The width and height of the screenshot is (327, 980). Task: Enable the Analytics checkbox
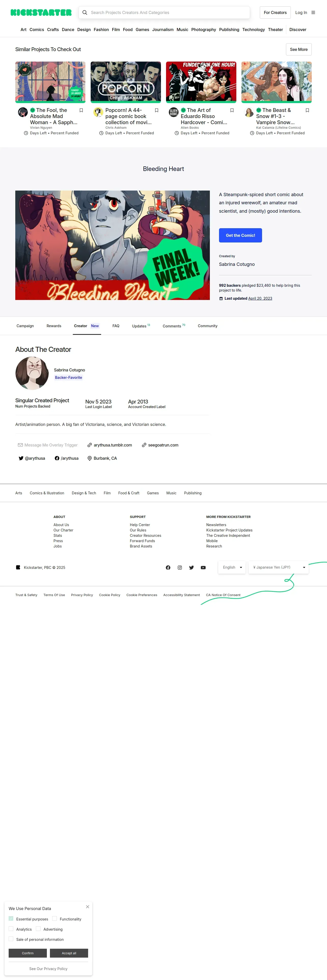[x=11, y=929]
